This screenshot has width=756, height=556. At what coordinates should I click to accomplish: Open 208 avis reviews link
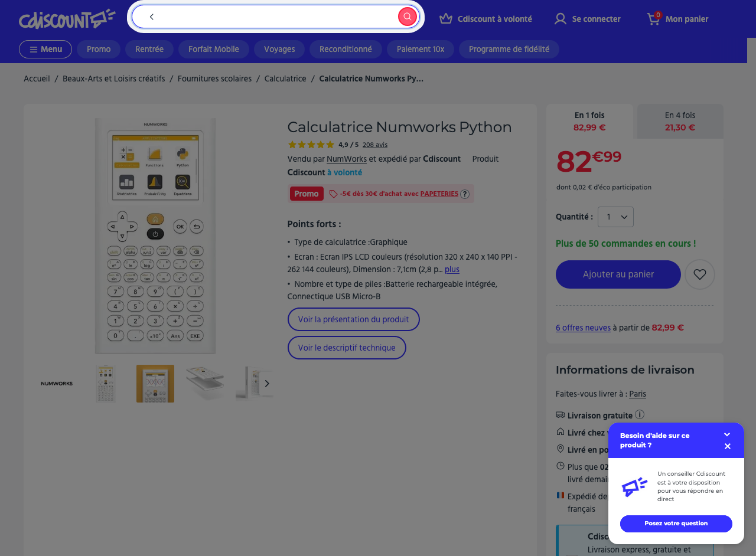pos(374,145)
